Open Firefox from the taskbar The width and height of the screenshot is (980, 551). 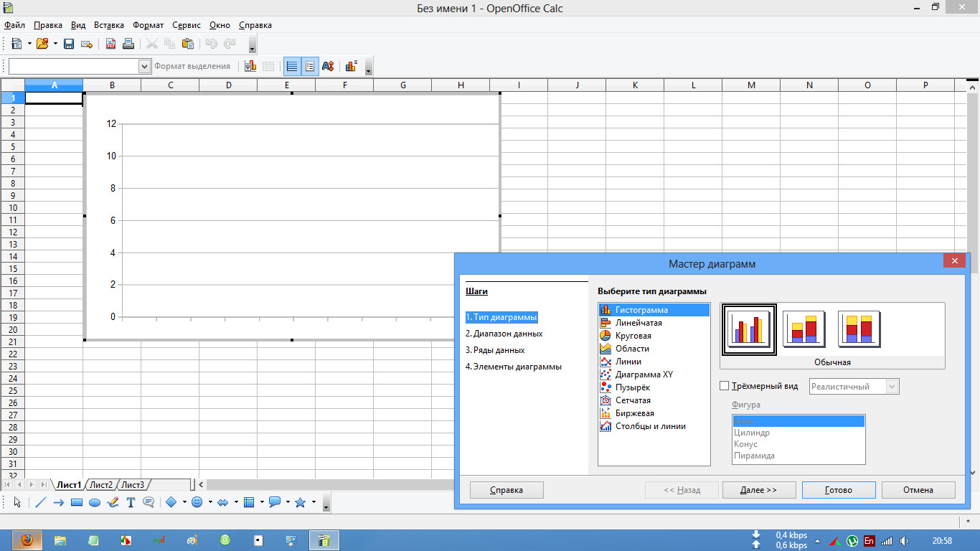pyautogui.click(x=27, y=540)
